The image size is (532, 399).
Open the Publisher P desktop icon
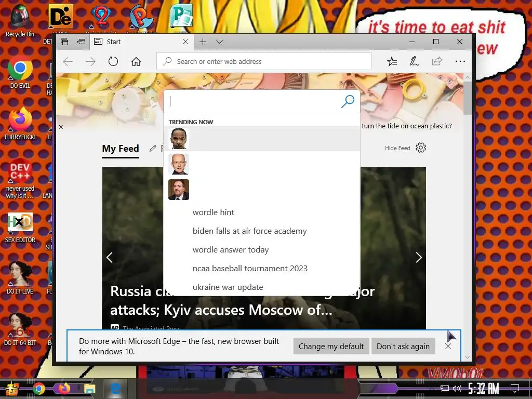coord(181,16)
